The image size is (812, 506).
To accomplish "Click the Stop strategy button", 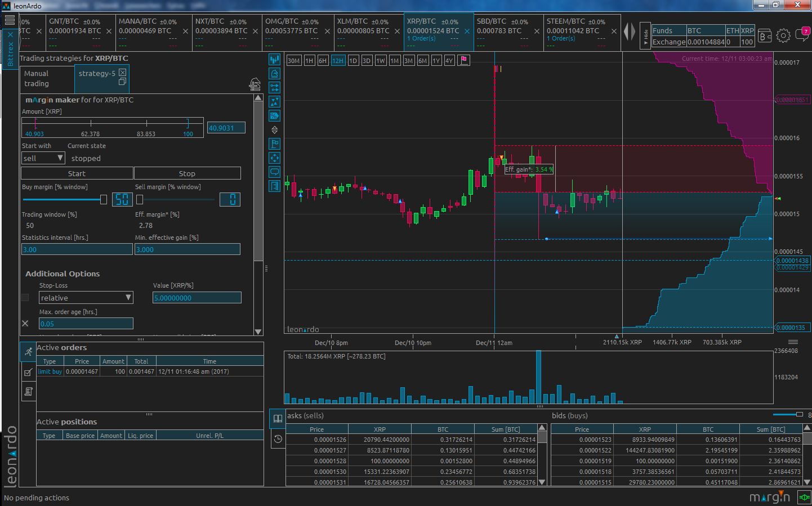I will click(187, 173).
